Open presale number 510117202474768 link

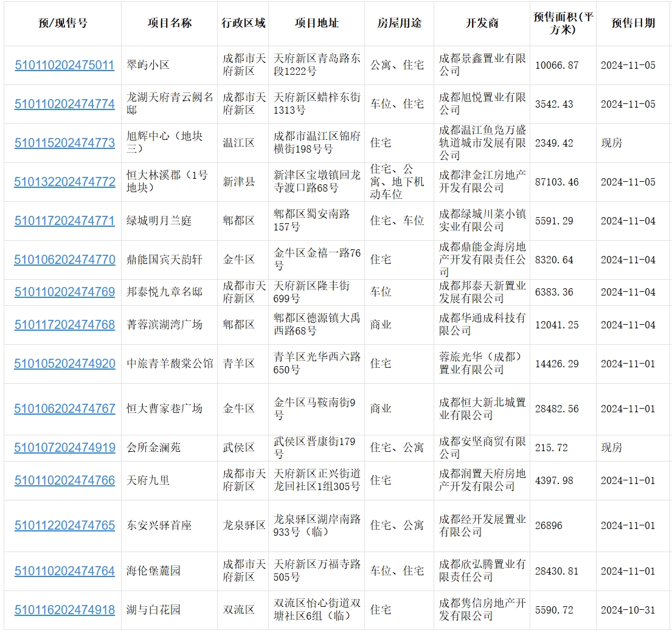[64, 325]
